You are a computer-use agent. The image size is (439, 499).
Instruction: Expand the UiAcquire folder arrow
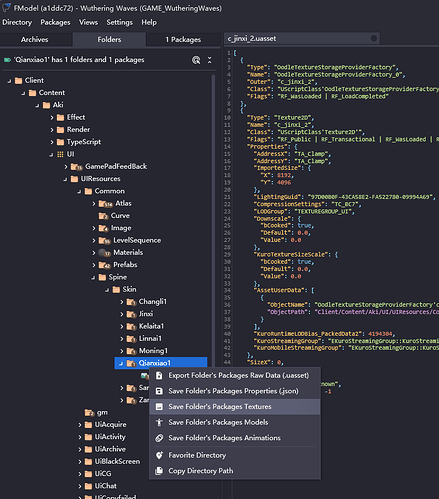pyautogui.click(x=80, y=425)
